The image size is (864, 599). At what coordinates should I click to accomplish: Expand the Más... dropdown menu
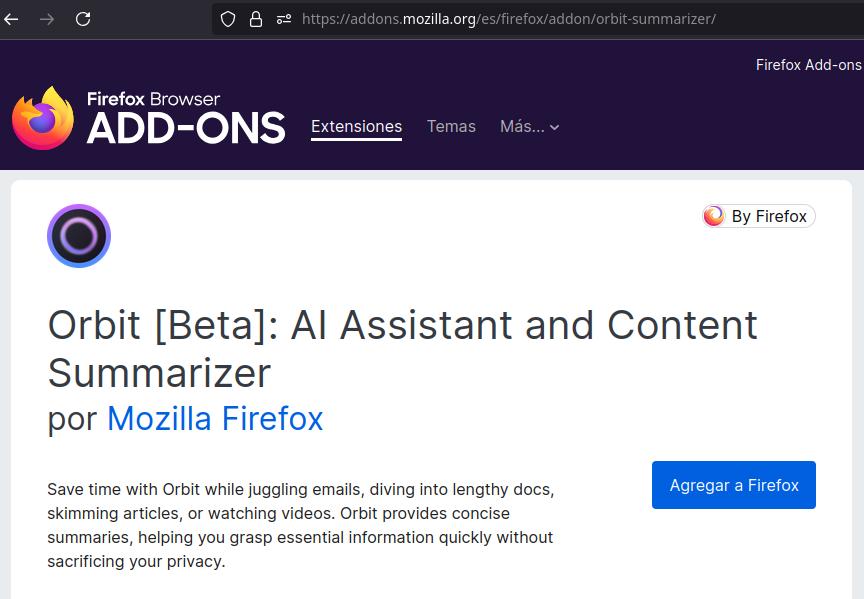click(x=530, y=127)
